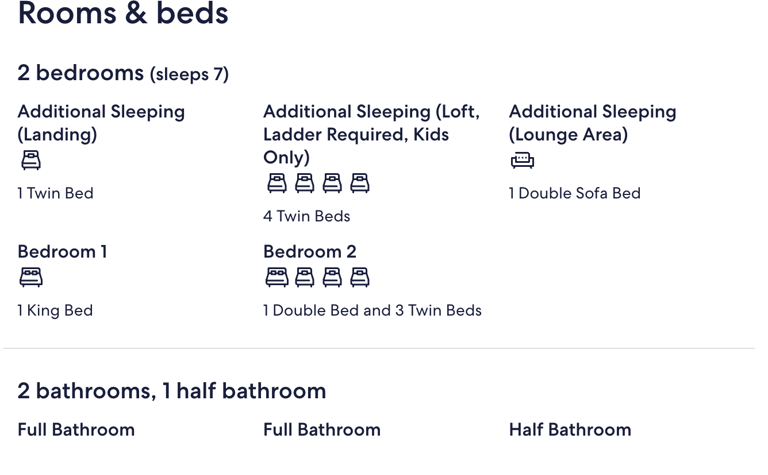Click the Additional Sleeping (Landing) title
Screen dimensions: 768x475
pos(101,123)
